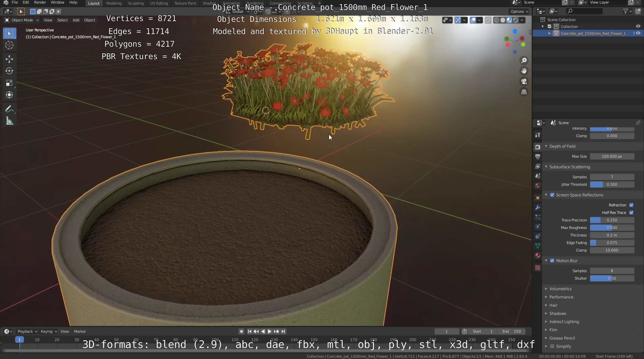Open the Render menu
The width and height of the screenshot is (644, 359).
40,3
